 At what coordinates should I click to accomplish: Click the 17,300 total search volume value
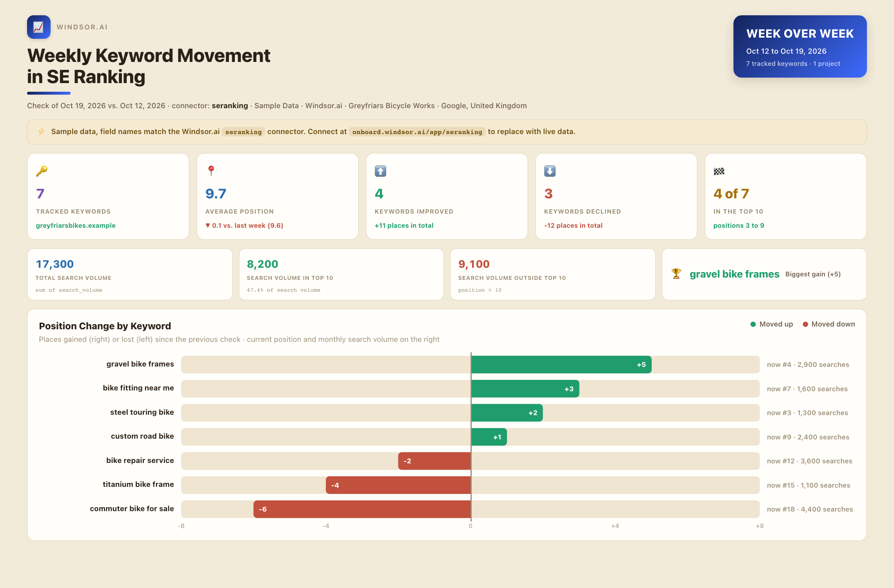(55, 264)
